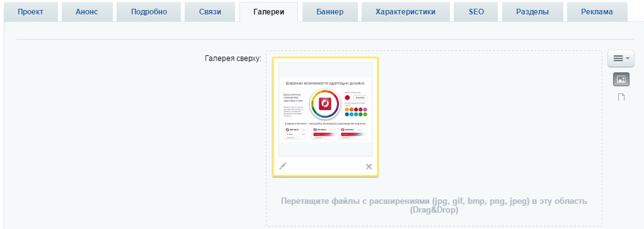
Task: Open the gallery hamburger menu dropdown
Action: click(621, 59)
